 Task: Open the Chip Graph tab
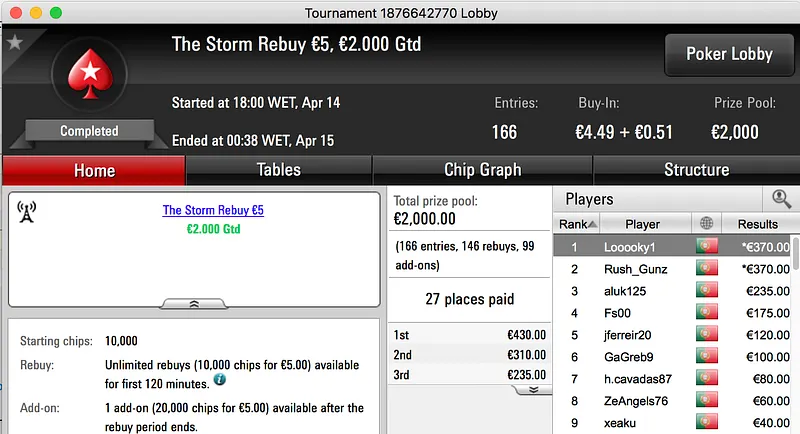pyautogui.click(x=482, y=170)
